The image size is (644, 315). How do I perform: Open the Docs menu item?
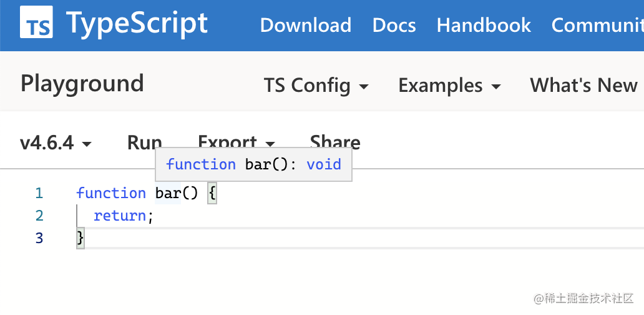tap(394, 25)
